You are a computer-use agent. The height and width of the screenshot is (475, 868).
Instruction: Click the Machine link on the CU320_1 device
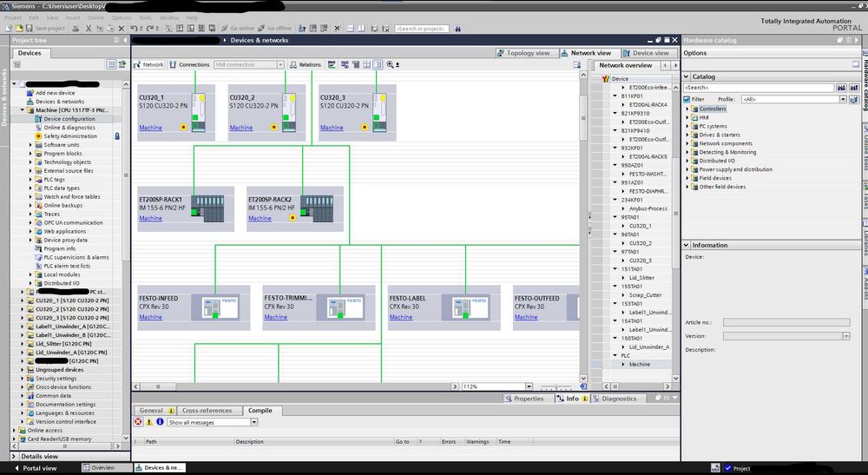(x=150, y=128)
